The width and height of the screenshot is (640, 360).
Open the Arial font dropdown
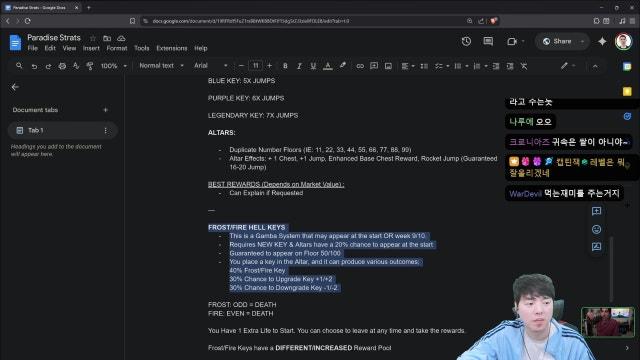(x=211, y=66)
